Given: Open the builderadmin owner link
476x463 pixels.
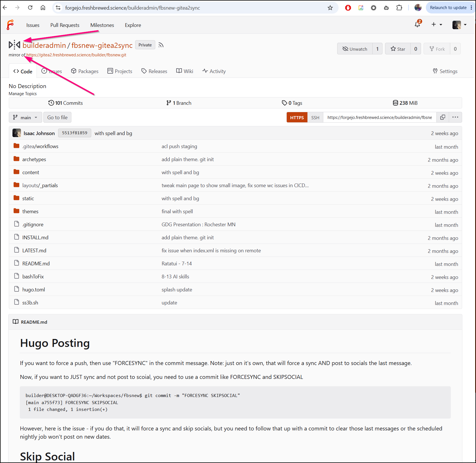Looking at the screenshot, I should click(x=44, y=45).
